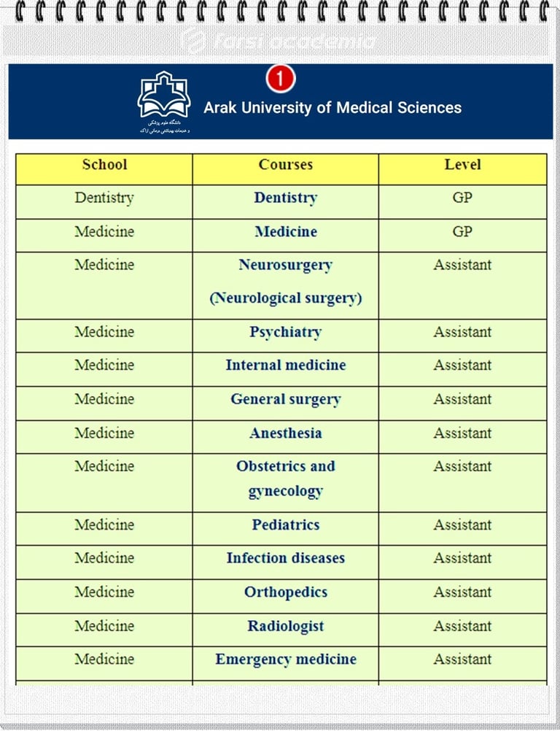Click the Courses column header
Image resolution: width=560 pixels, height=731 pixels.
pos(285,165)
